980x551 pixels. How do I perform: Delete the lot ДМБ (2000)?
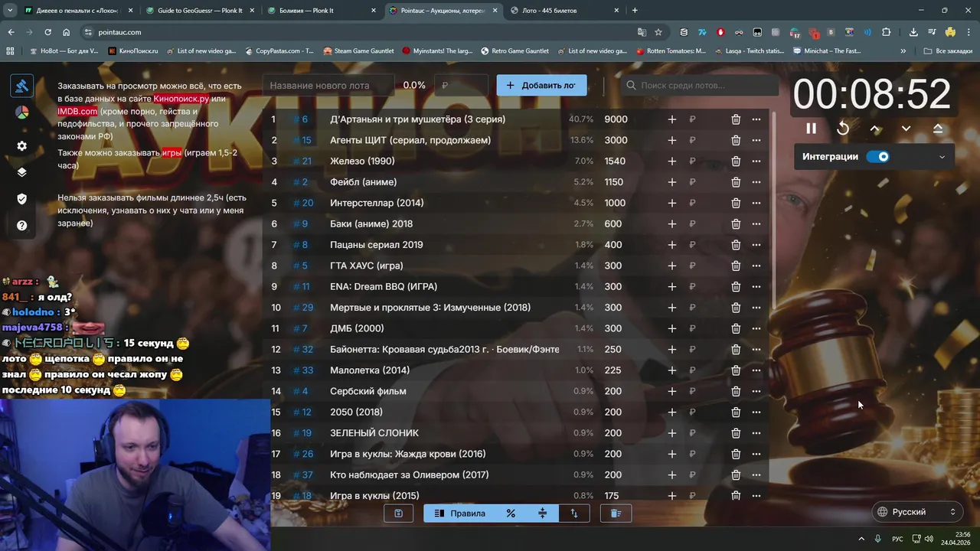(736, 328)
